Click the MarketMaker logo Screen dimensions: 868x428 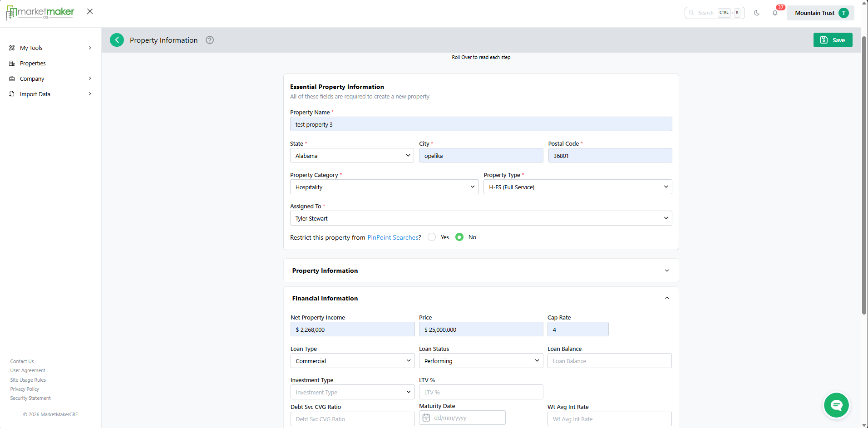pyautogui.click(x=40, y=12)
